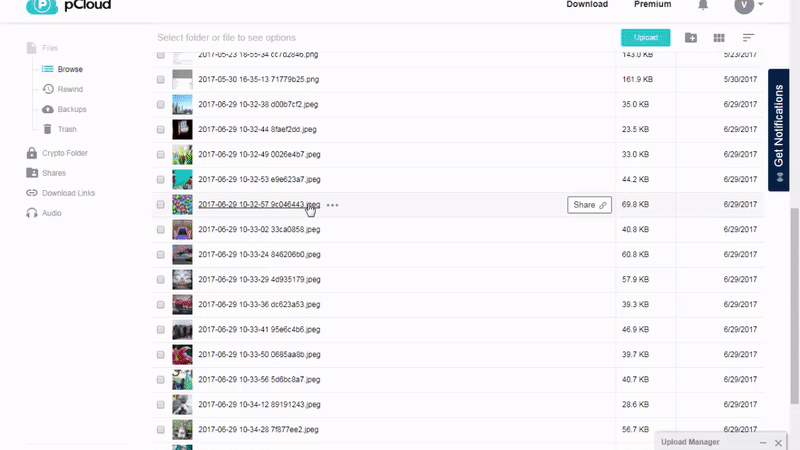
Task: Open the pCloud logo home link
Action: click(x=68, y=6)
